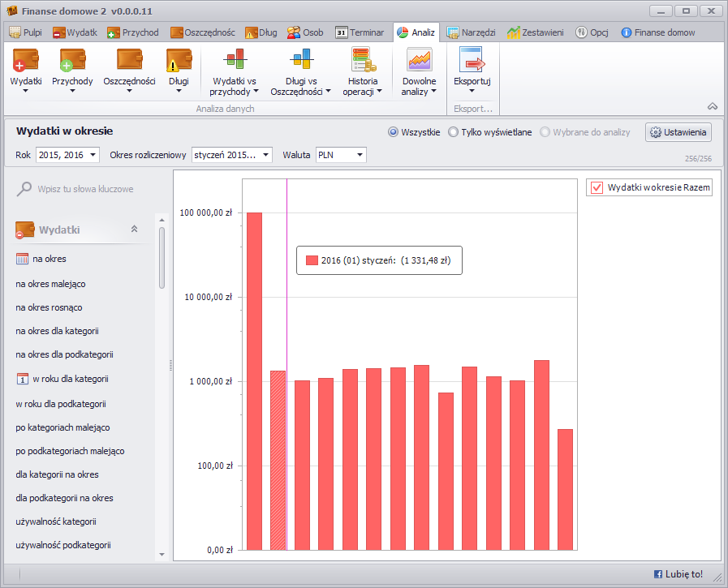Viewport: 728px width, 588px height.
Task: Click the Ustawienia button
Action: point(678,132)
